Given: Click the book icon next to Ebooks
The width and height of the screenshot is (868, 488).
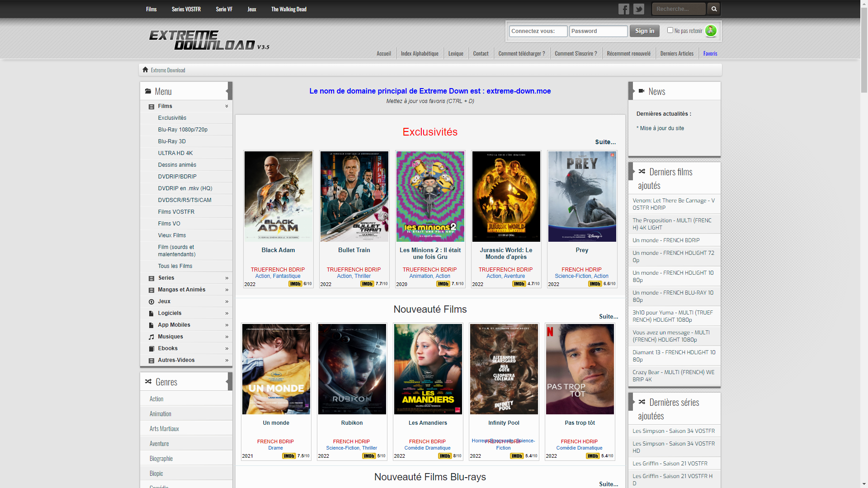Looking at the screenshot, I should (x=151, y=349).
